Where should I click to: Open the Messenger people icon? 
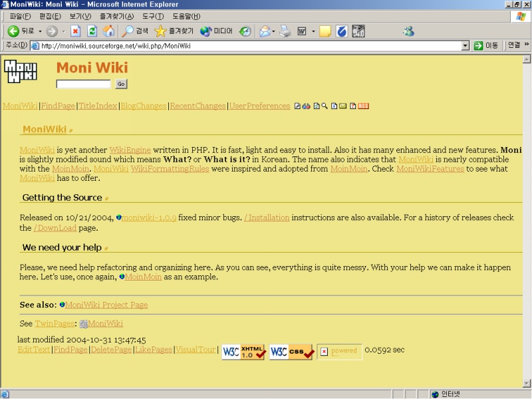(408, 31)
